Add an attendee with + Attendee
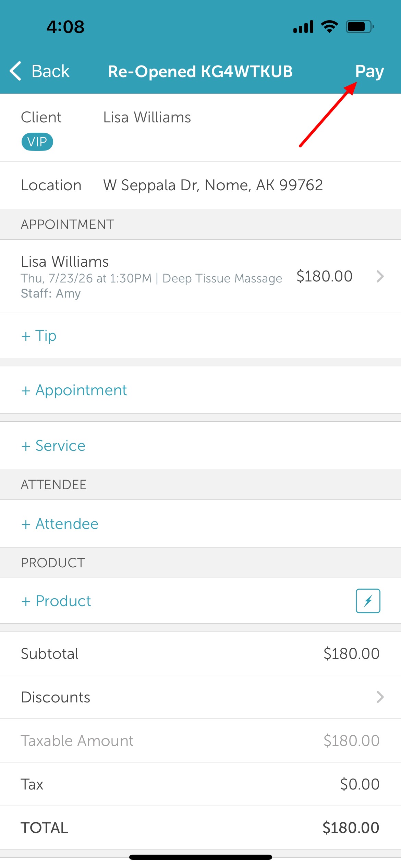The image size is (401, 868). tap(60, 524)
